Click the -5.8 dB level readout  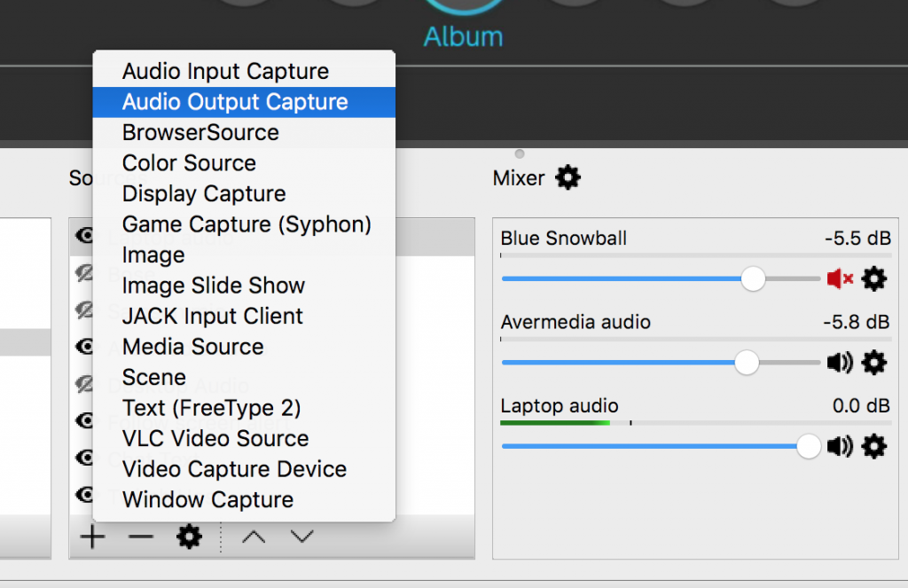point(857,322)
